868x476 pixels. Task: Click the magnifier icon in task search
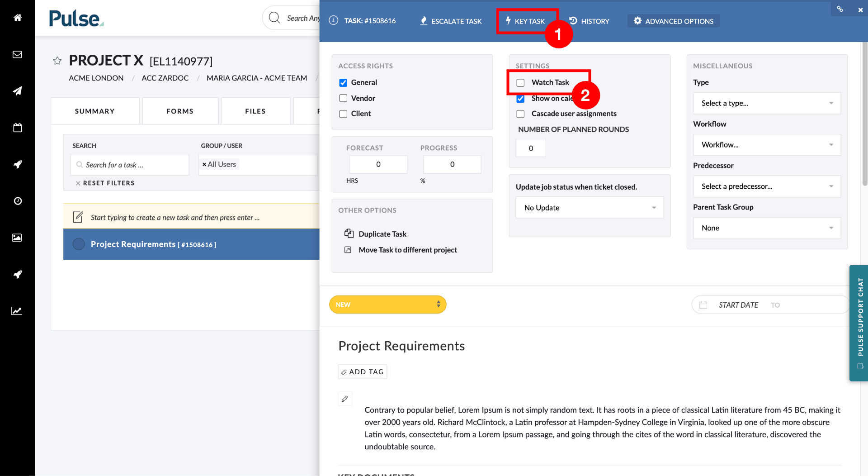click(80, 165)
